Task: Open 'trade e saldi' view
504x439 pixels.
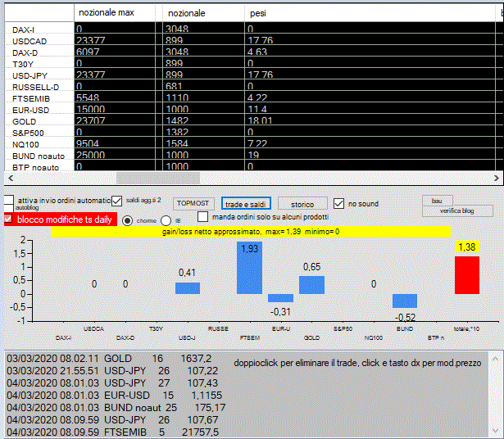Action: tap(246, 204)
